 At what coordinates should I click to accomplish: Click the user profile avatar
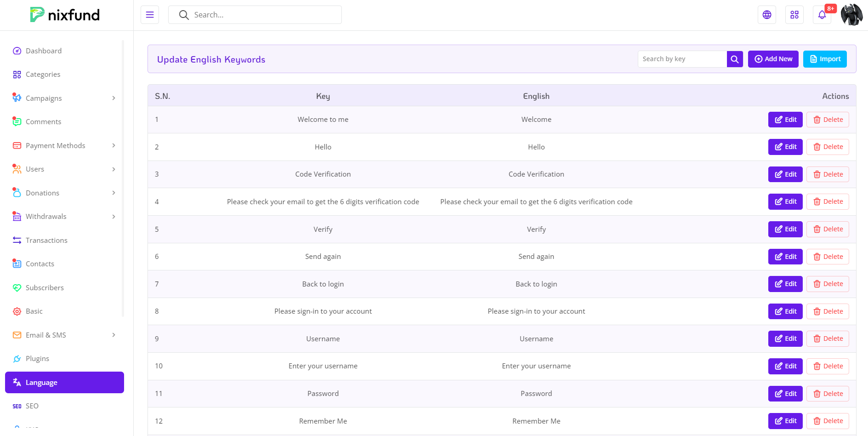pos(851,15)
